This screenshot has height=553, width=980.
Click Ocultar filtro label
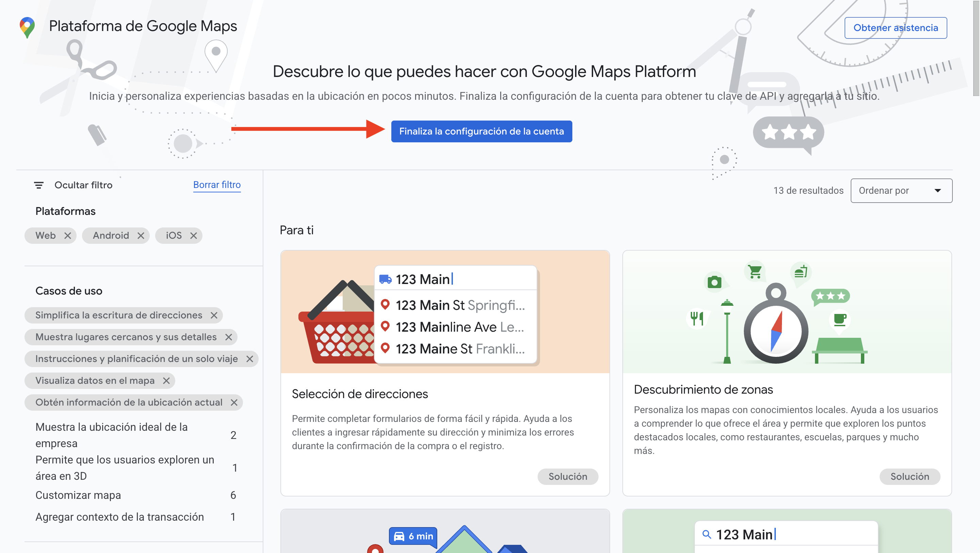point(83,185)
